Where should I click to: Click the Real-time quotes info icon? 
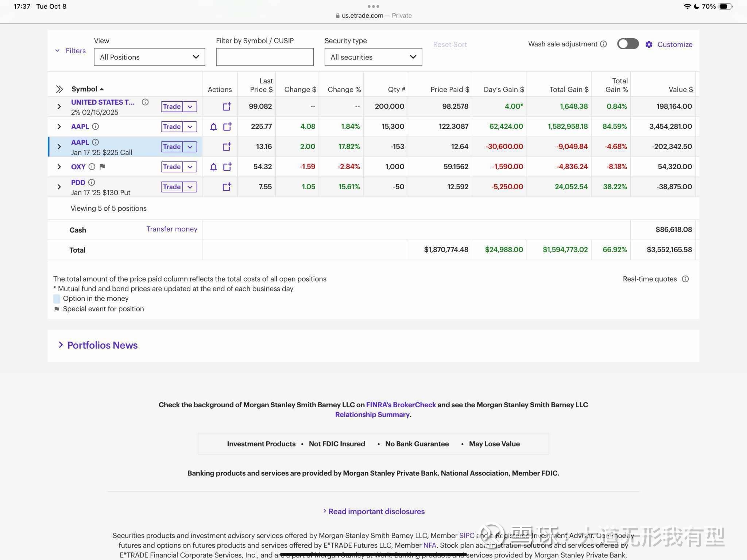[x=685, y=279]
